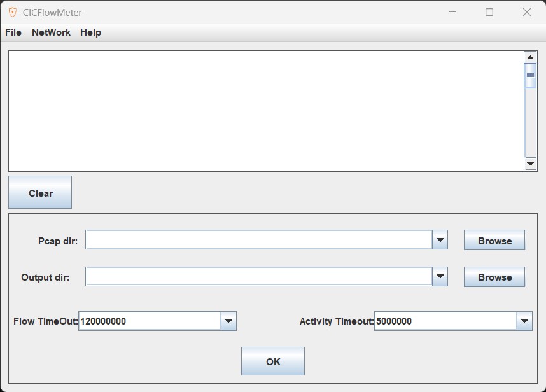The image size is (546, 392).
Task: Focus the Output dir input field
Action: [x=259, y=276]
